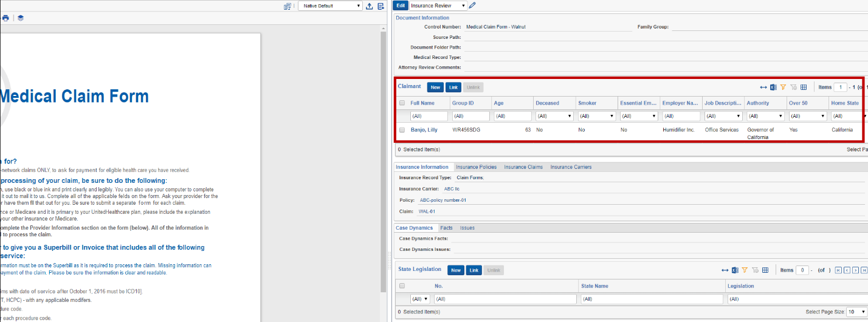Viewport: 868px width, 322px height.
Task: Click the print icon in the viewer toolbar
Action: (5, 18)
